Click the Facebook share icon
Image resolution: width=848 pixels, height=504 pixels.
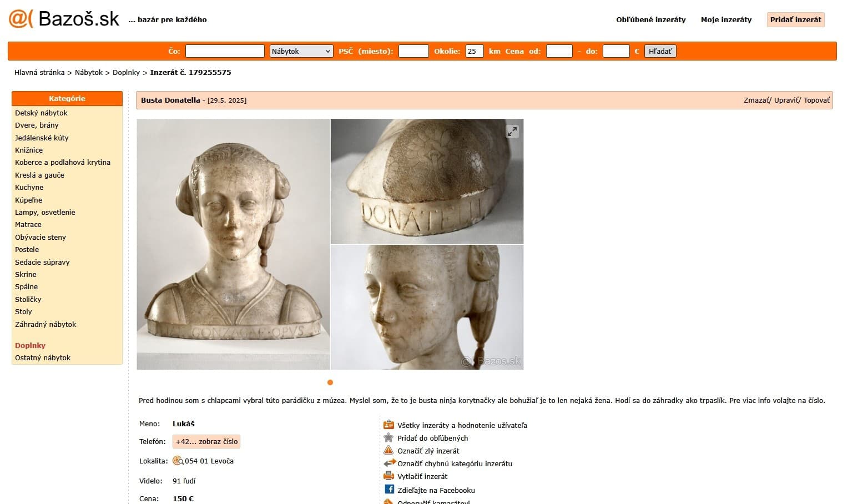(x=389, y=490)
